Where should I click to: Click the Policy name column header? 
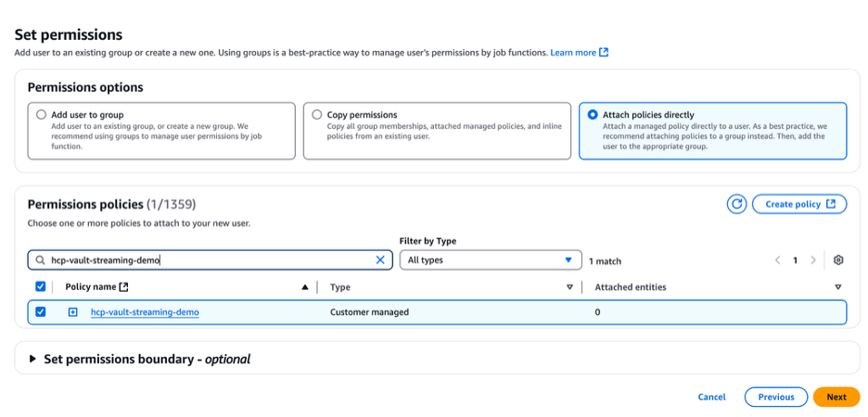[x=91, y=287]
